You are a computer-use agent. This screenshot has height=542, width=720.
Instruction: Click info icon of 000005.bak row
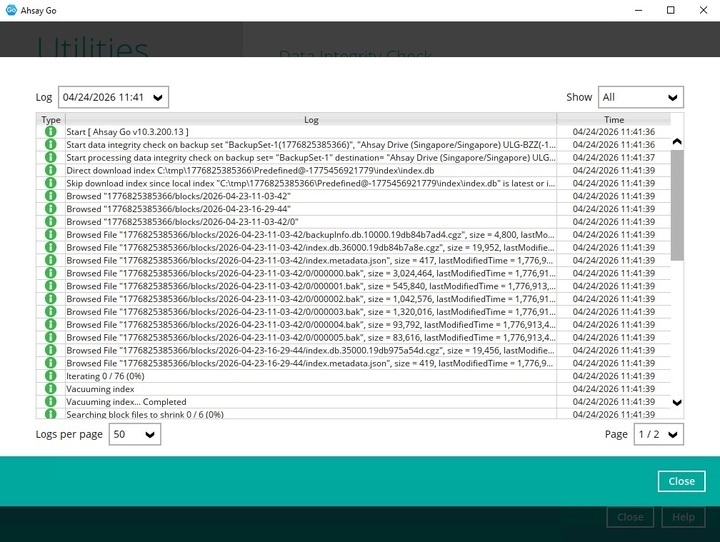(51, 338)
